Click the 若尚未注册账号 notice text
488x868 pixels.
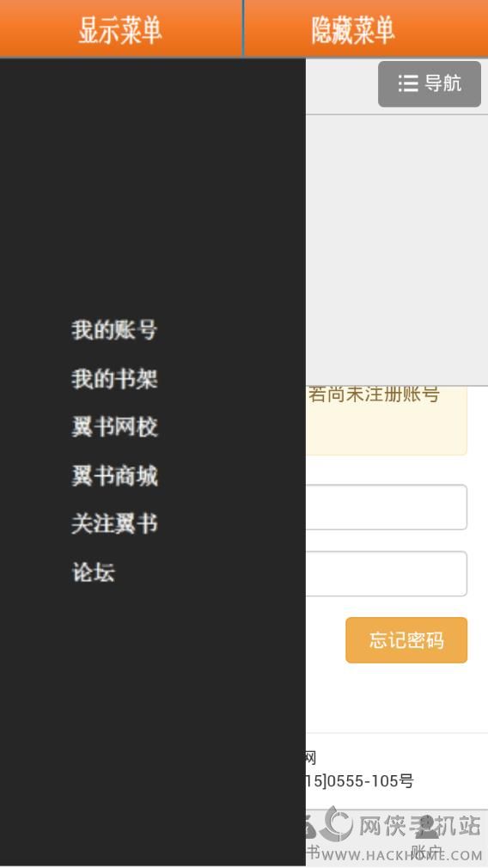click(374, 394)
